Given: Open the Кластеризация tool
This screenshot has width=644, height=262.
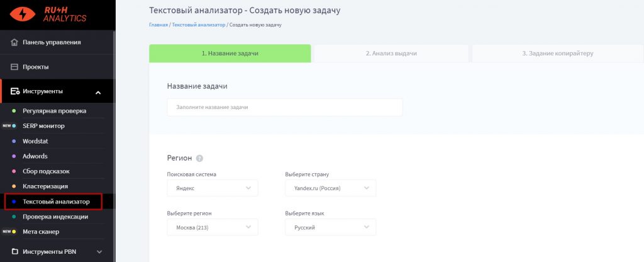Looking at the screenshot, I should point(45,186).
